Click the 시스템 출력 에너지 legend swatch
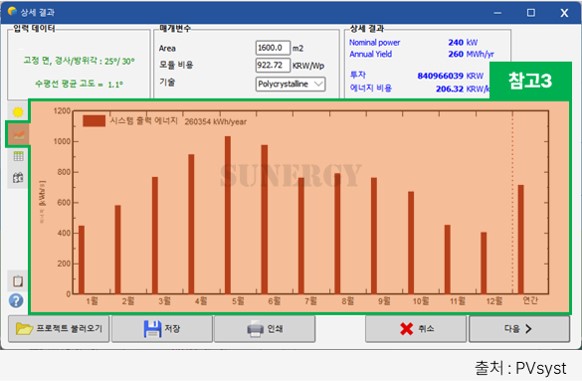The width and height of the screenshot is (582, 381). pyautogui.click(x=94, y=121)
